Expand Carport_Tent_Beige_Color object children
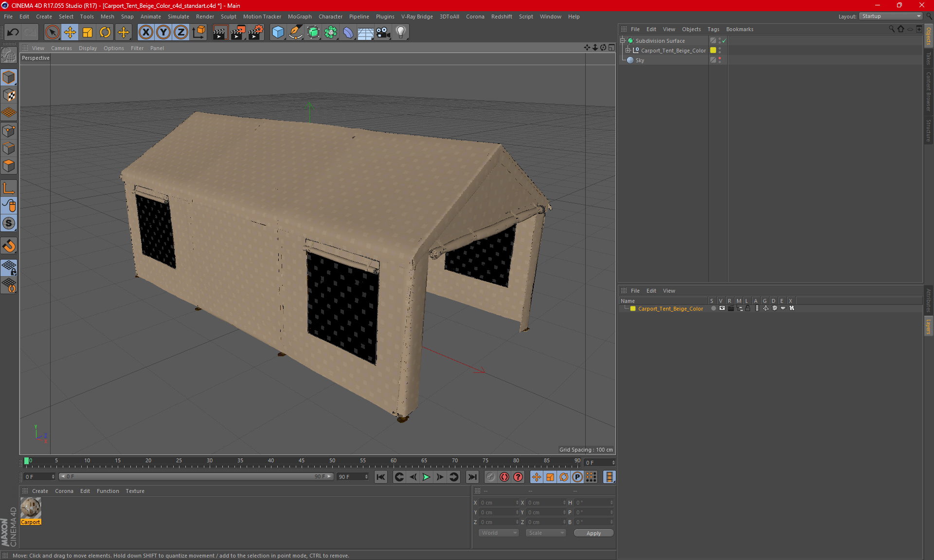Screen dimensions: 934x560 (x=628, y=51)
